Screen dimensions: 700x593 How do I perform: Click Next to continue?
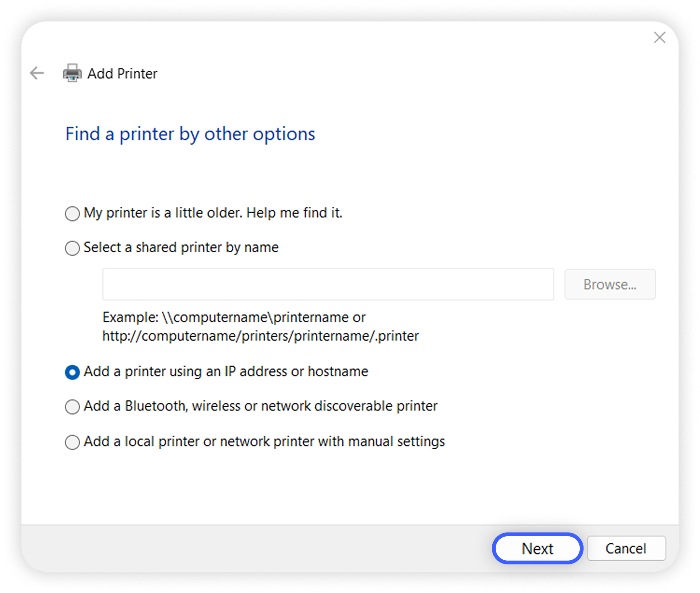[537, 548]
